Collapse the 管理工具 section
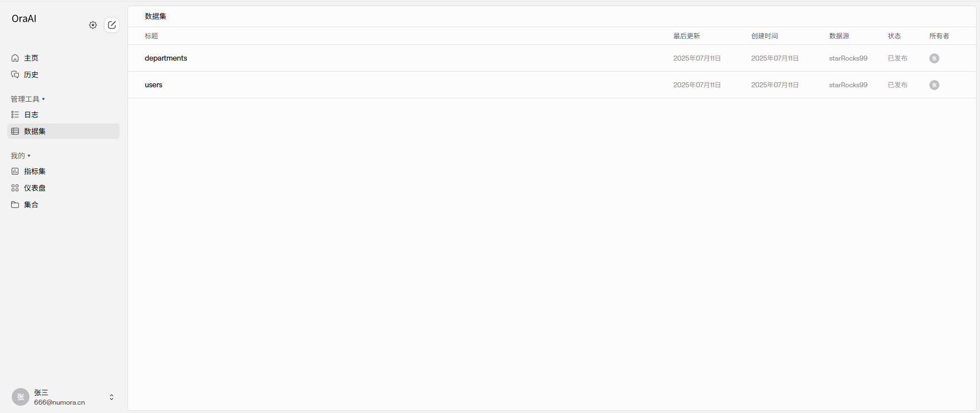This screenshot has width=980, height=413. pos(27,99)
